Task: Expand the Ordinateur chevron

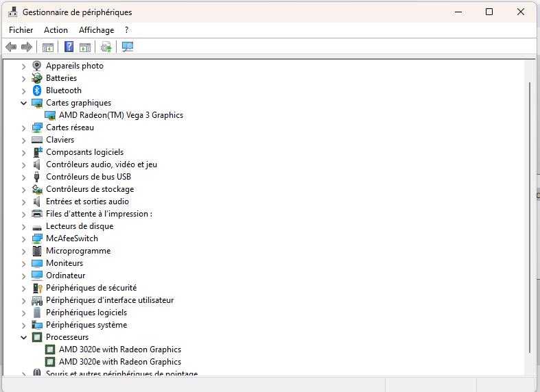Action: point(23,276)
